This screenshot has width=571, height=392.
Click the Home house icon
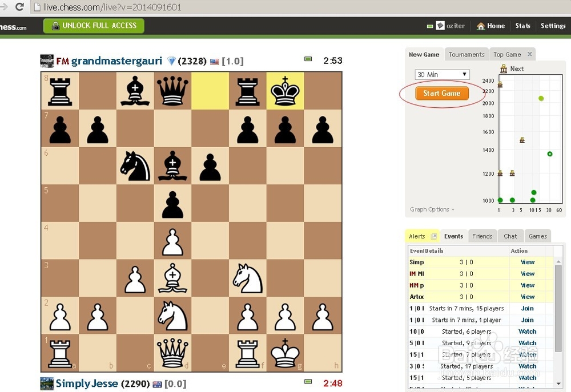481,26
